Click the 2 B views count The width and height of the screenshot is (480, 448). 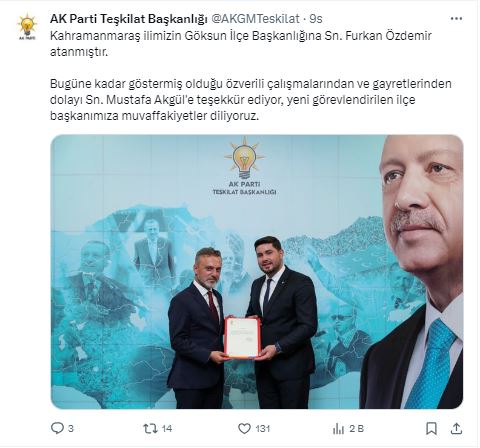pyautogui.click(x=356, y=428)
